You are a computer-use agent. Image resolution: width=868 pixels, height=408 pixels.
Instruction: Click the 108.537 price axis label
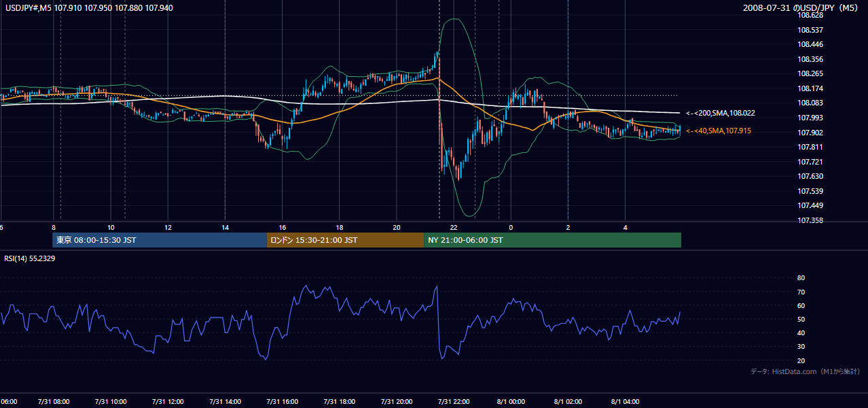(x=811, y=30)
